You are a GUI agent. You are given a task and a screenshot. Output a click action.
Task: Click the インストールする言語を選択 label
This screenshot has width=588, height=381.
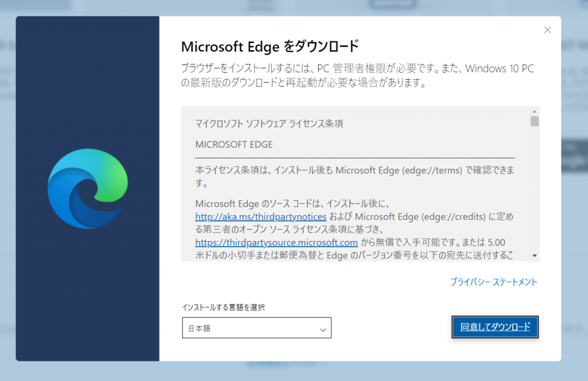223,307
